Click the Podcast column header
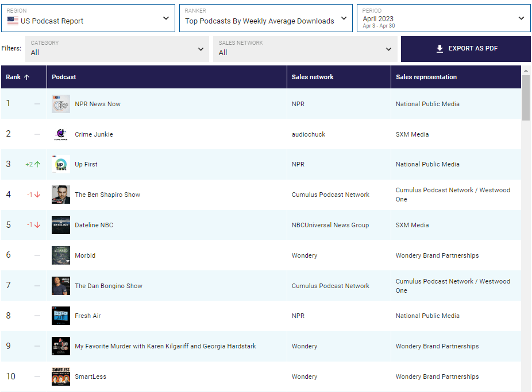The image size is (532, 392). [167, 77]
